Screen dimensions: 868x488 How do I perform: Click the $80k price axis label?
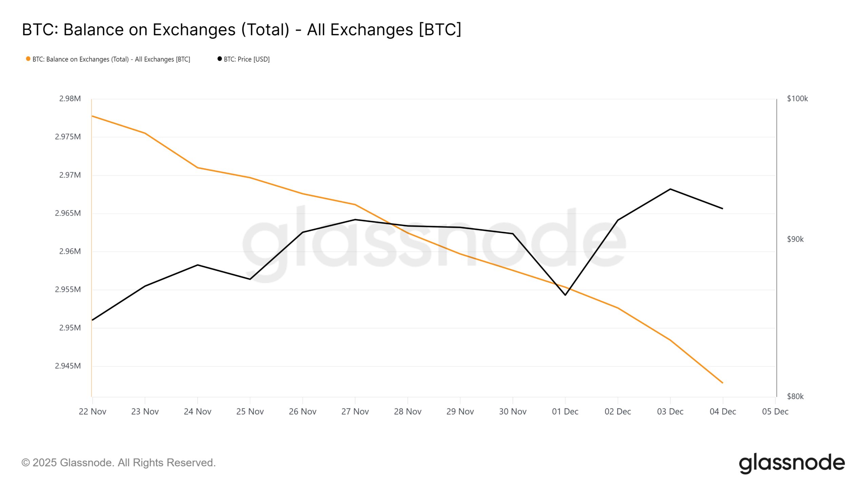click(x=795, y=396)
